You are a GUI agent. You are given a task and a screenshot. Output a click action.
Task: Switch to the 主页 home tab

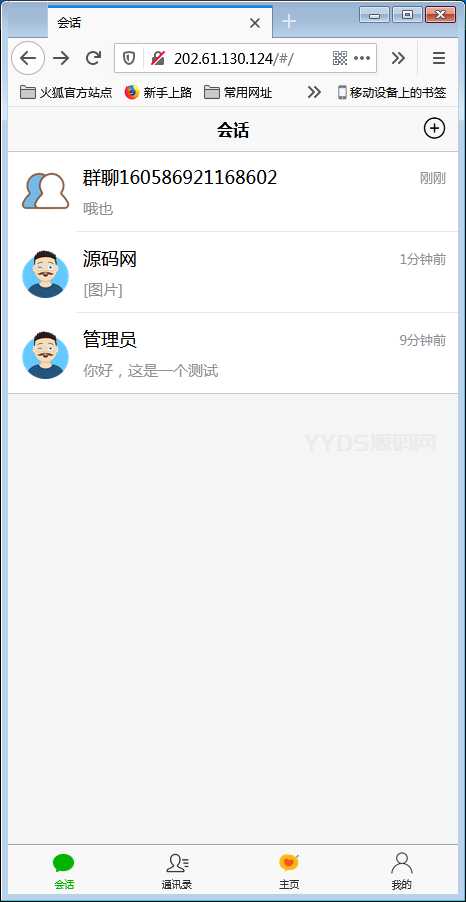click(289, 872)
